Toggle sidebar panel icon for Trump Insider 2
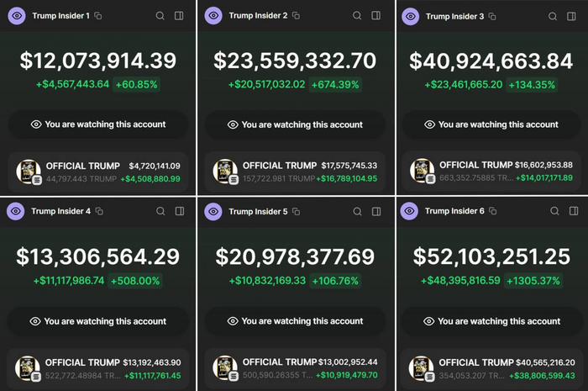 (376, 16)
